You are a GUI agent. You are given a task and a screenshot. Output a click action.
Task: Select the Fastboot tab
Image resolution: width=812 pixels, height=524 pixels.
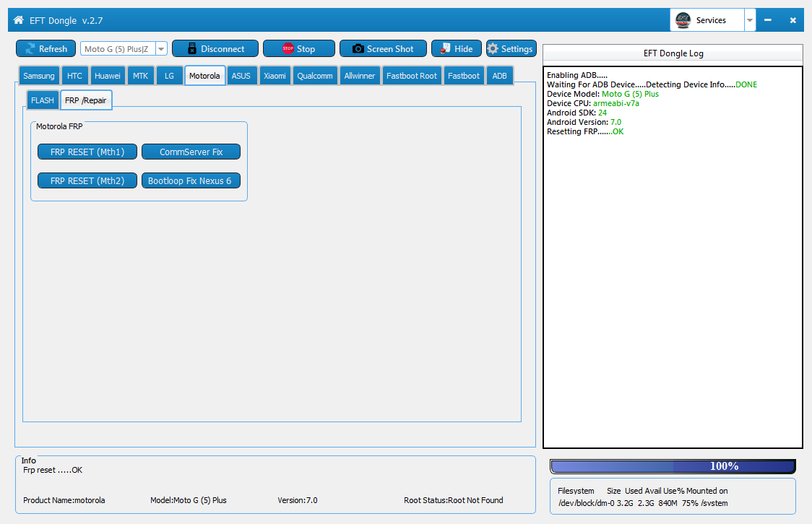464,76
